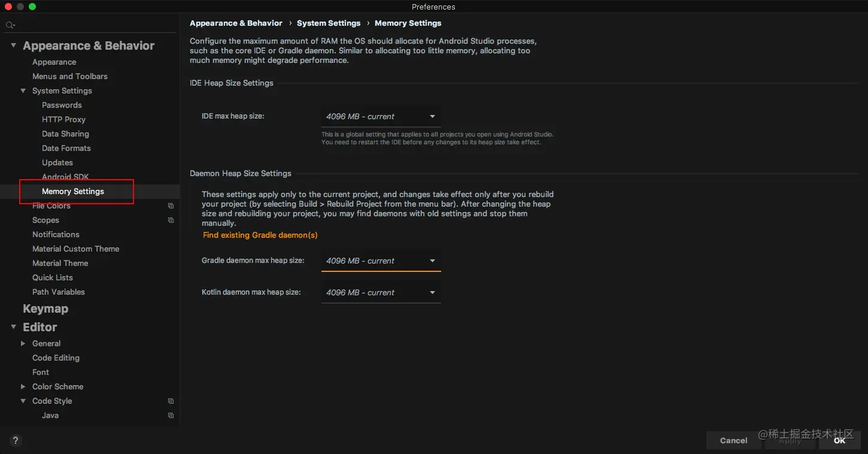The image size is (868, 454).
Task: Click the help question mark icon
Action: click(x=16, y=440)
